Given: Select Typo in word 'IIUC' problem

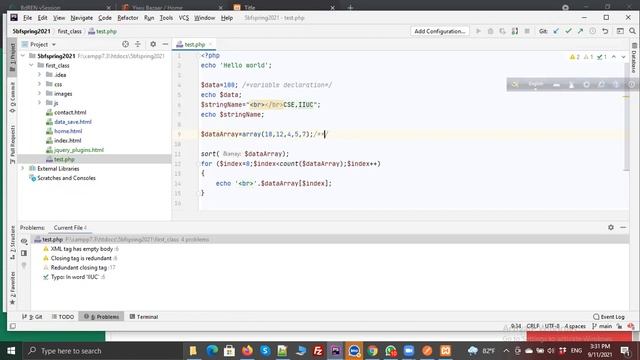Looking at the screenshot, I should [74, 277].
